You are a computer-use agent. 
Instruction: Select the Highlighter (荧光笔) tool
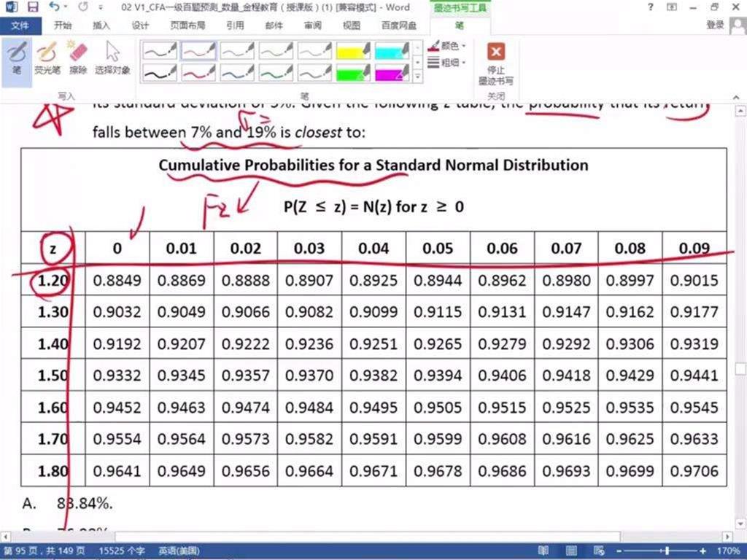(x=47, y=59)
